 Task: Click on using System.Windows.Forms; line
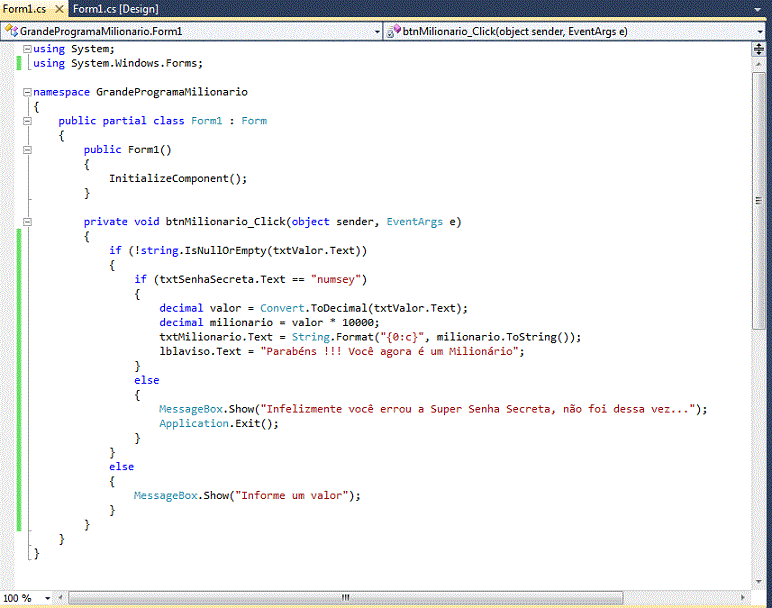[118, 64]
